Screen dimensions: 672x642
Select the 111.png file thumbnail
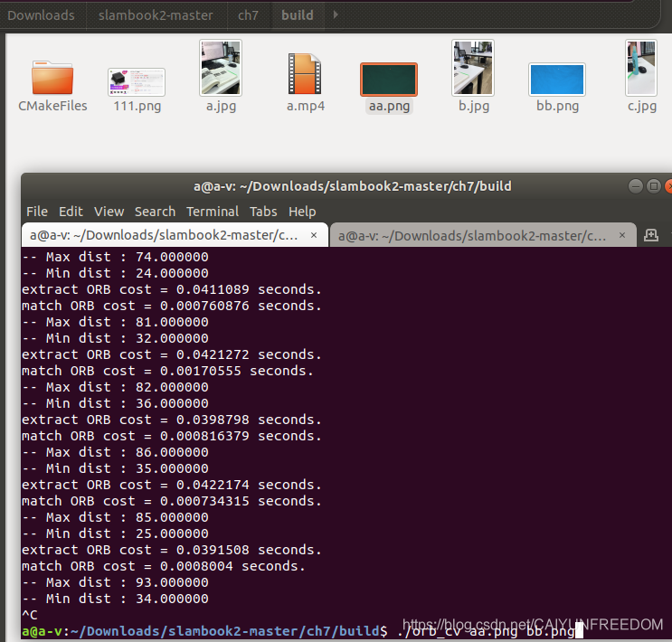pyautogui.click(x=137, y=82)
